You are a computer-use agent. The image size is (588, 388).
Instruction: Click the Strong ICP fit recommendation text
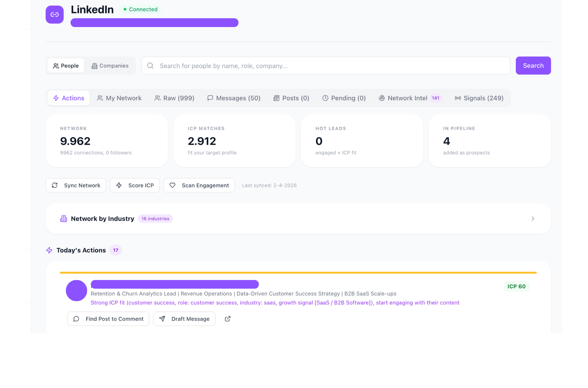pyautogui.click(x=275, y=302)
